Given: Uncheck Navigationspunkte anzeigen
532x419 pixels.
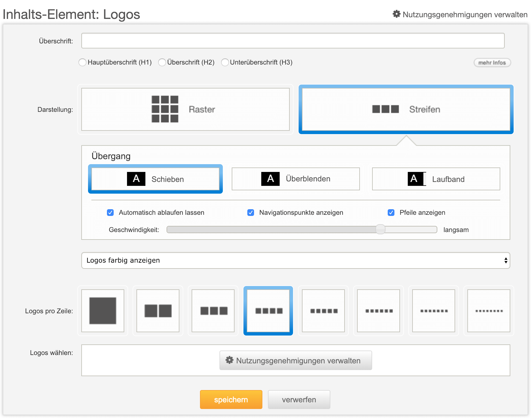Looking at the screenshot, I should [x=251, y=213].
